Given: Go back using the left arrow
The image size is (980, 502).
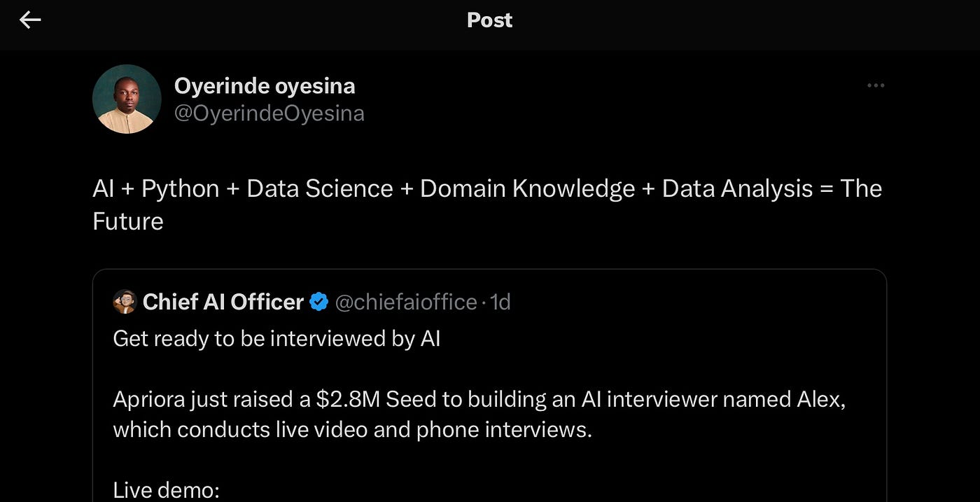Looking at the screenshot, I should [30, 20].
